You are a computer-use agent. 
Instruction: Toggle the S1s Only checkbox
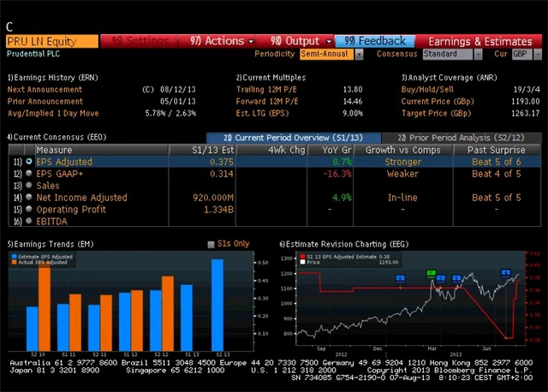tap(211, 244)
